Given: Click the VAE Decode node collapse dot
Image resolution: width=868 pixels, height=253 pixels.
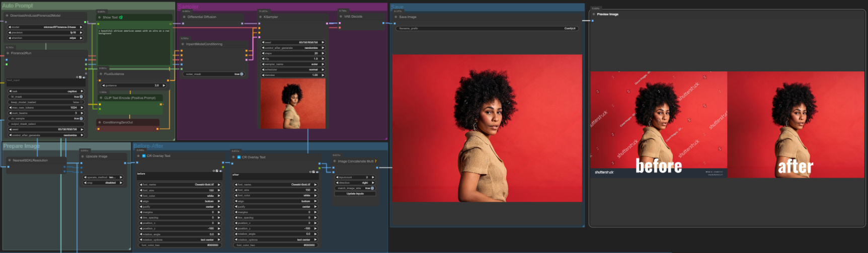Looking at the screenshot, I should tap(341, 17).
